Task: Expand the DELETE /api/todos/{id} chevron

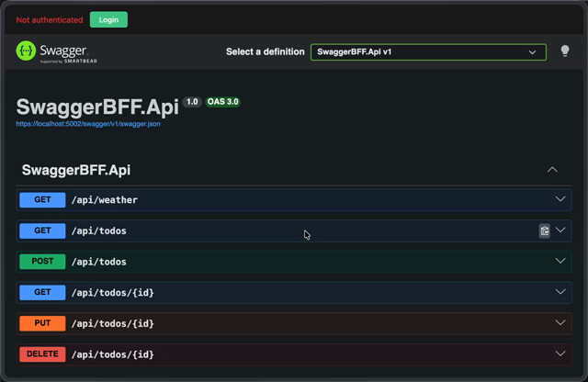Action: tap(560, 354)
